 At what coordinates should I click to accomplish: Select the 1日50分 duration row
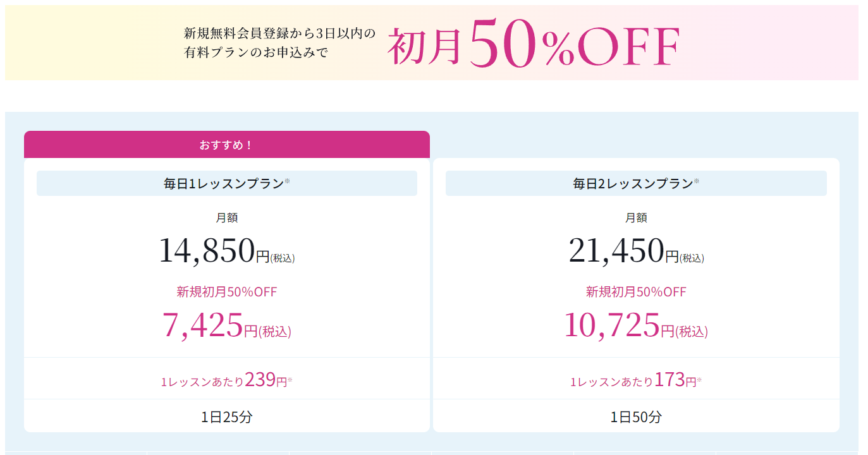[x=636, y=416]
